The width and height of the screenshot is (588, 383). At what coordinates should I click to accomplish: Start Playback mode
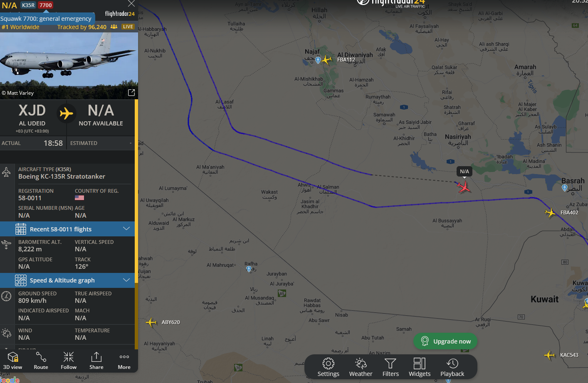pyautogui.click(x=452, y=367)
